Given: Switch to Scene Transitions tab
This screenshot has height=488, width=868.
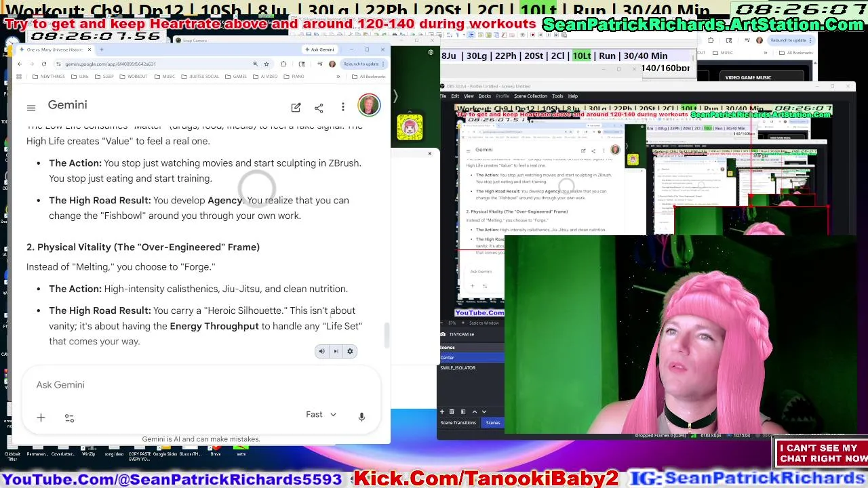Looking at the screenshot, I should tap(458, 423).
